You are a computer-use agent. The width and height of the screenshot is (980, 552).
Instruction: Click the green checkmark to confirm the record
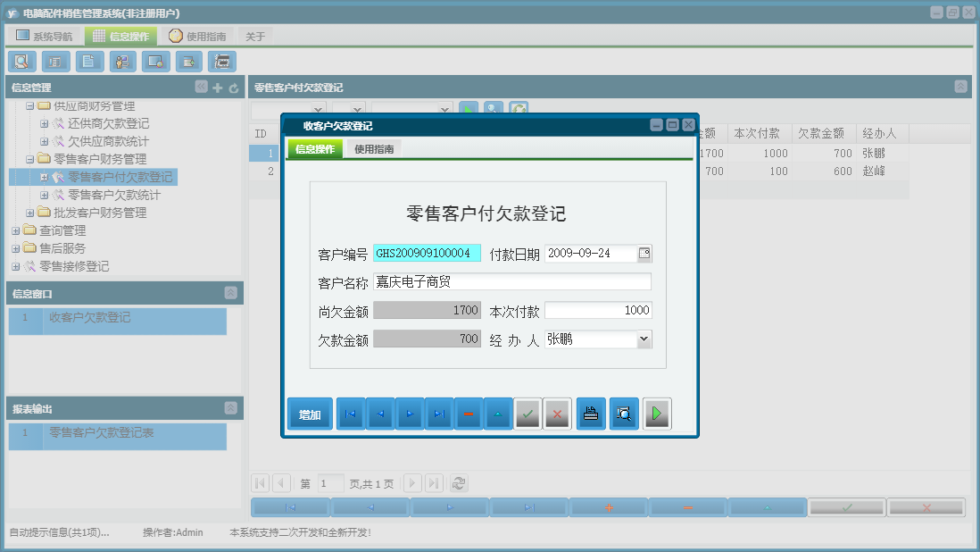point(526,413)
